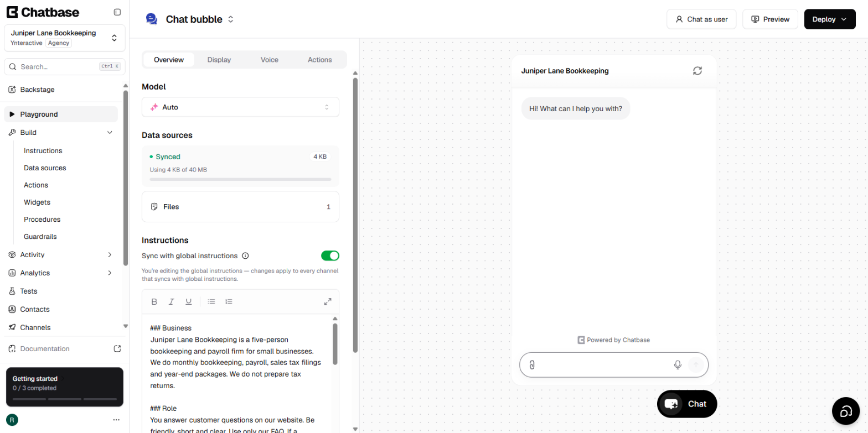Screen dimensions: 868x433
Task: Toggle Sync with global instructions switch
Action: tap(330, 255)
